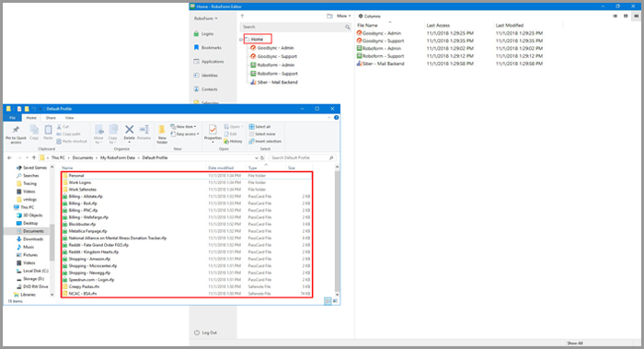Click search magnifier in RoboForm search box
This screenshot has height=349, width=644.
348,27
